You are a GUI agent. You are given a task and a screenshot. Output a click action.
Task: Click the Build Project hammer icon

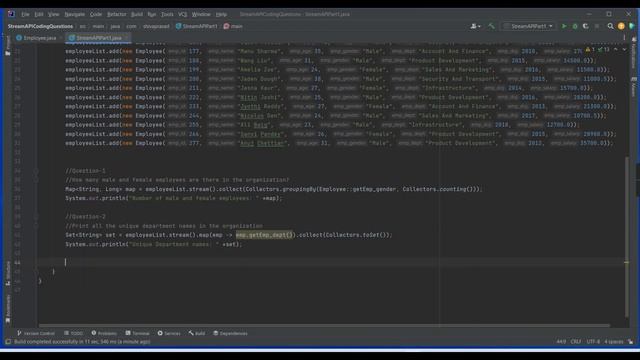(x=491, y=26)
